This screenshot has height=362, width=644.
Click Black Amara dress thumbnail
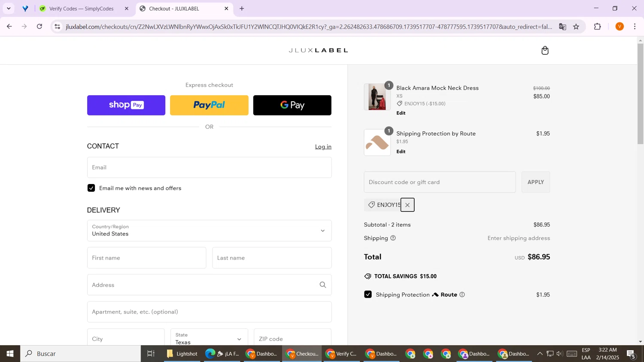[377, 97]
